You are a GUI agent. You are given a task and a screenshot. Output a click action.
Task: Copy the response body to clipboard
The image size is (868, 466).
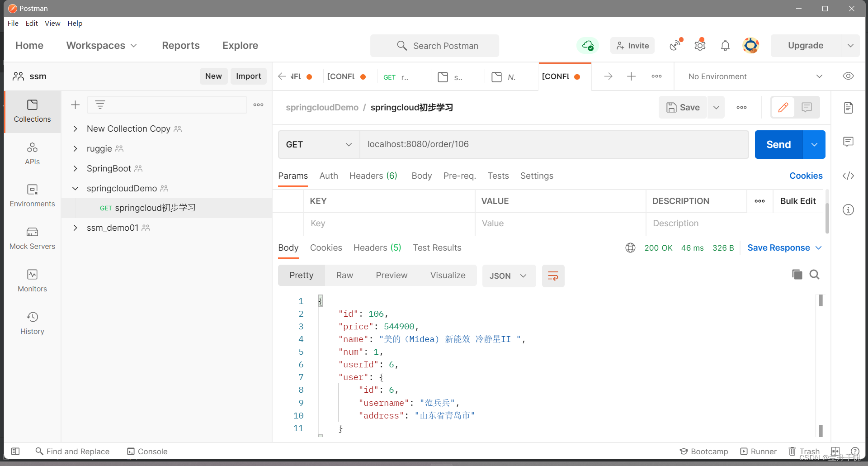click(797, 275)
